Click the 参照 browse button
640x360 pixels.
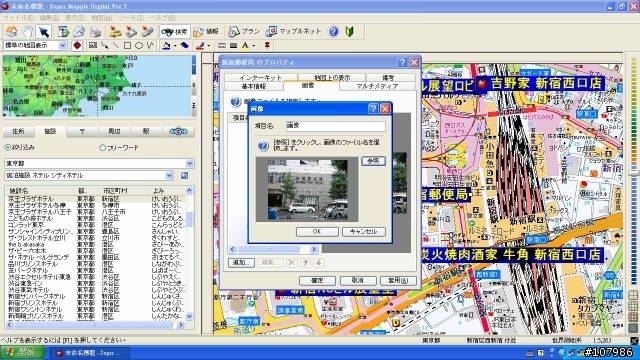point(373,161)
